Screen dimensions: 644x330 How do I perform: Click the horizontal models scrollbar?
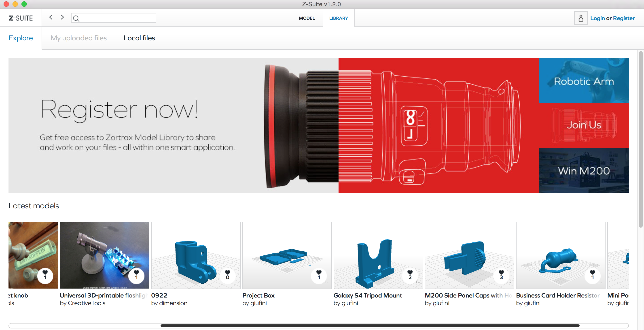370,326
